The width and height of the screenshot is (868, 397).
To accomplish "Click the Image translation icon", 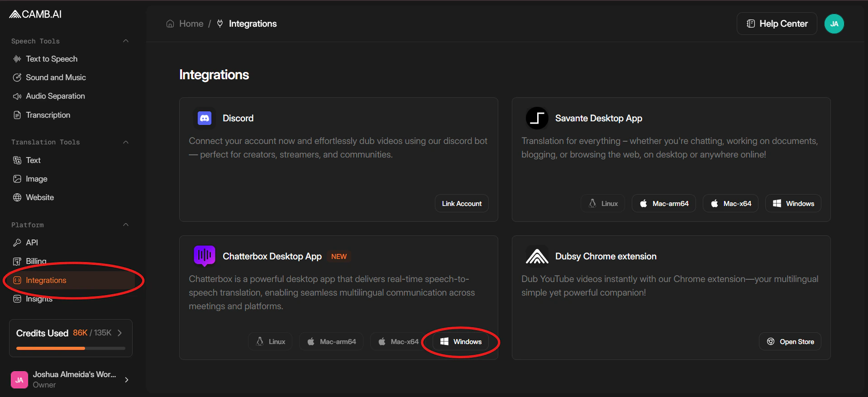I will (x=17, y=179).
